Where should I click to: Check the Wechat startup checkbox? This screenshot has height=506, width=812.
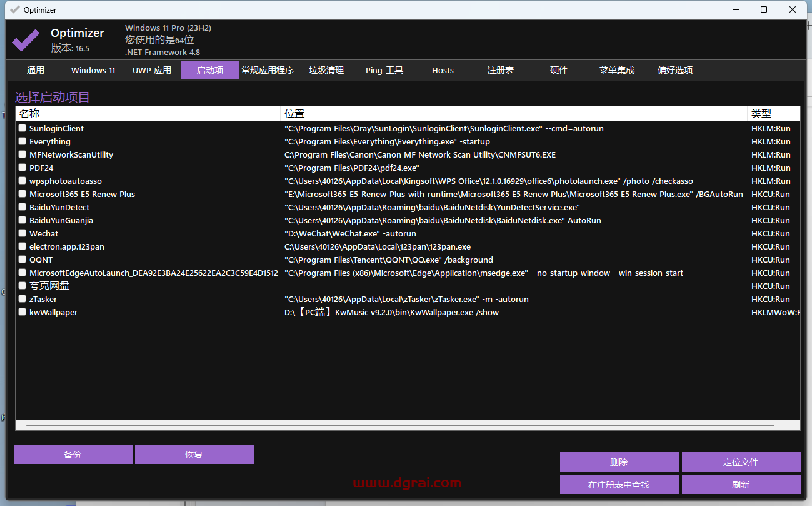pos(23,233)
